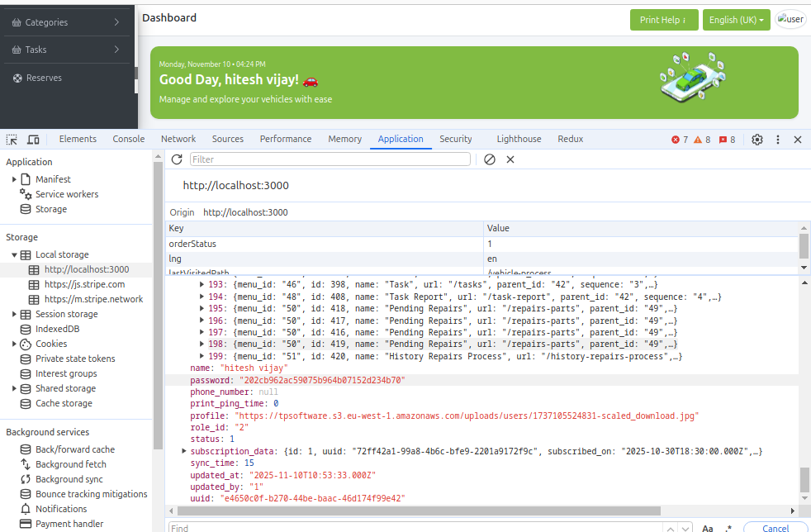Click the Cookies icon

point(26,344)
